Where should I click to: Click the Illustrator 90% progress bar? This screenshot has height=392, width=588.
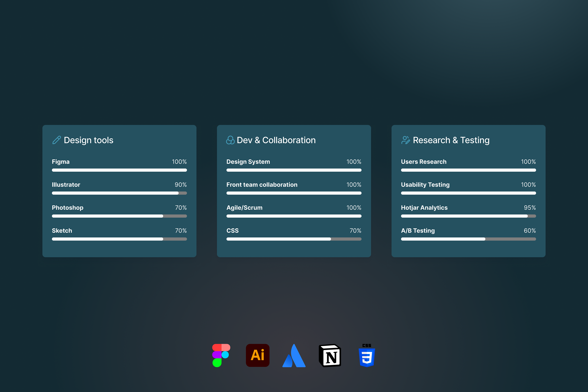pos(119,193)
